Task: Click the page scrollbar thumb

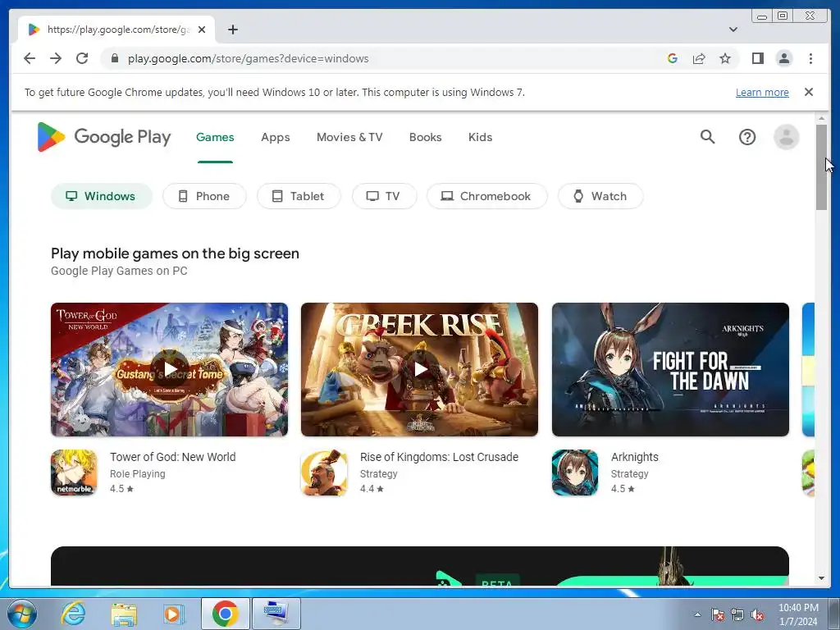Action: point(821,167)
